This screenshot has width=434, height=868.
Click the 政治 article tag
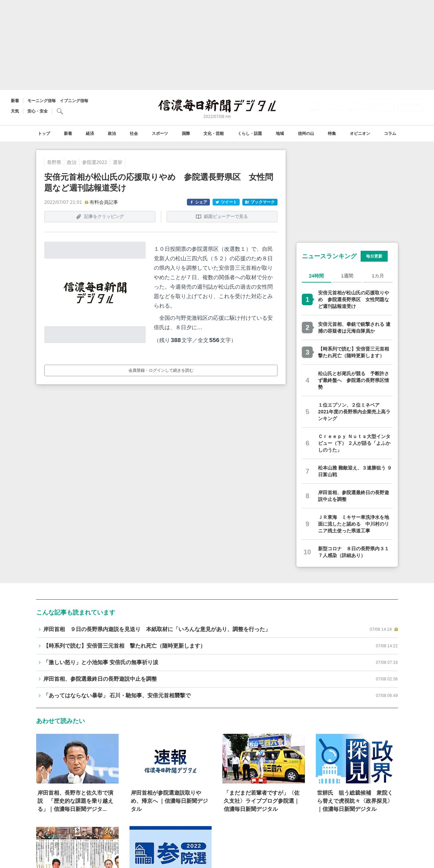point(72,162)
